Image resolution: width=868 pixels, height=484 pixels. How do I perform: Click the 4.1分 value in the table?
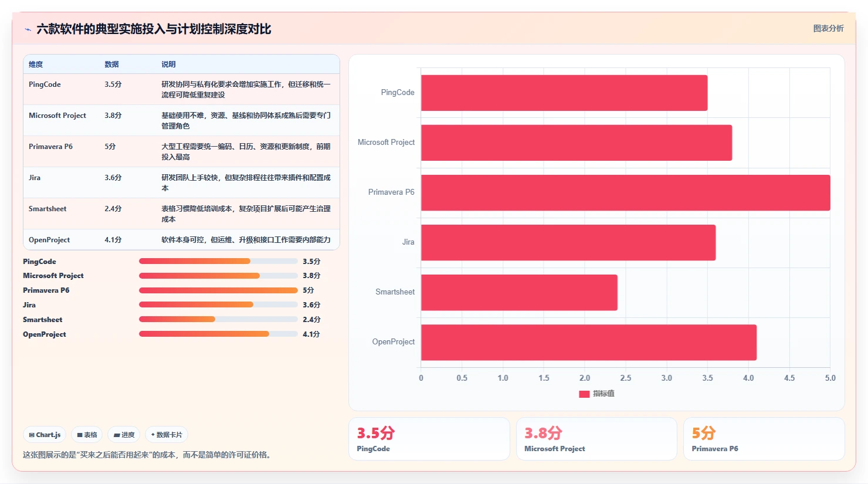coord(113,240)
